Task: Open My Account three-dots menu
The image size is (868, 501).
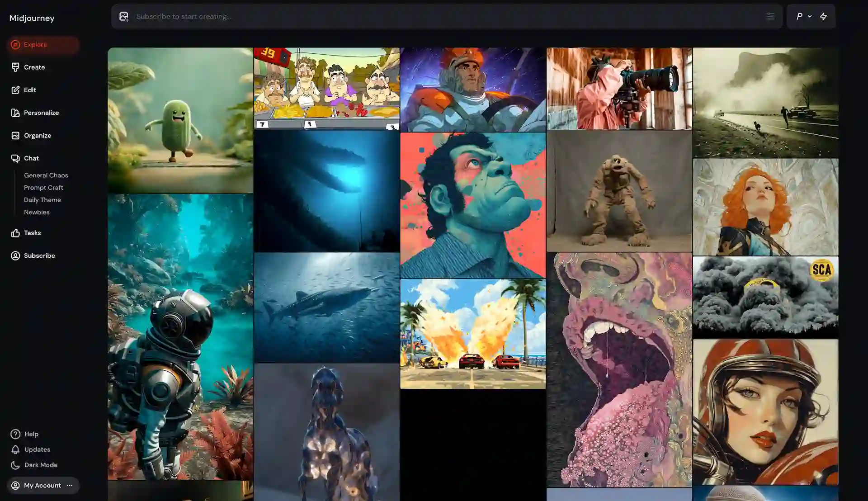Action: pyautogui.click(x=70, y=486)
